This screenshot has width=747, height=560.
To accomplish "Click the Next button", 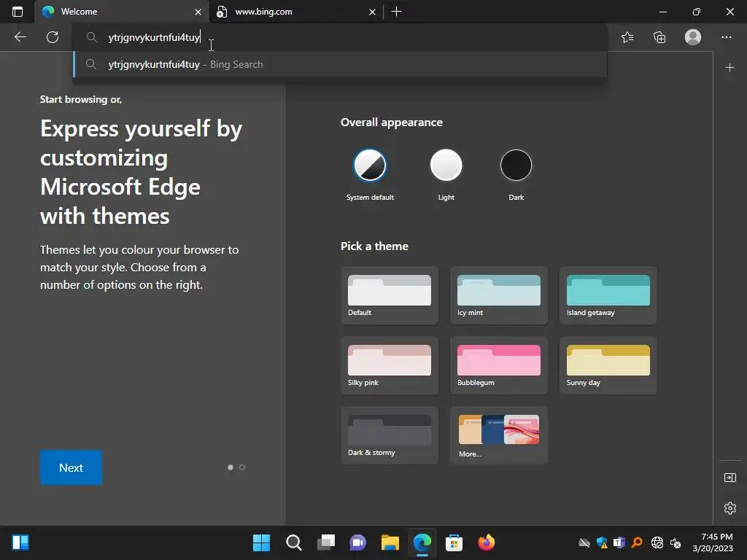I will (71, 467).
